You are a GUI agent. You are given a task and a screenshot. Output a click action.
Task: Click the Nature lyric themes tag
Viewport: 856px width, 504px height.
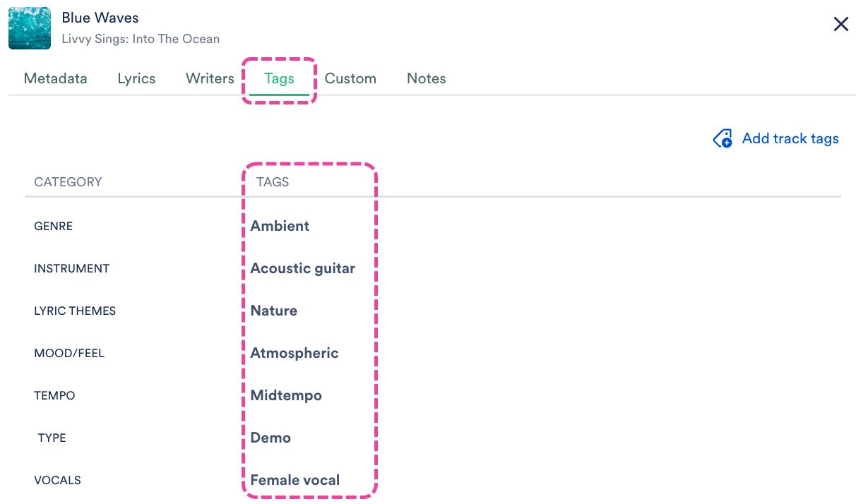click(x=273, y=311)
